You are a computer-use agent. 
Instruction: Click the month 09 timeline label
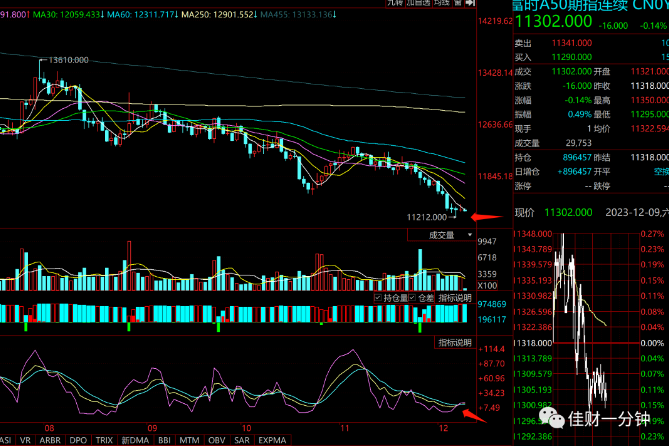[152, 428]
